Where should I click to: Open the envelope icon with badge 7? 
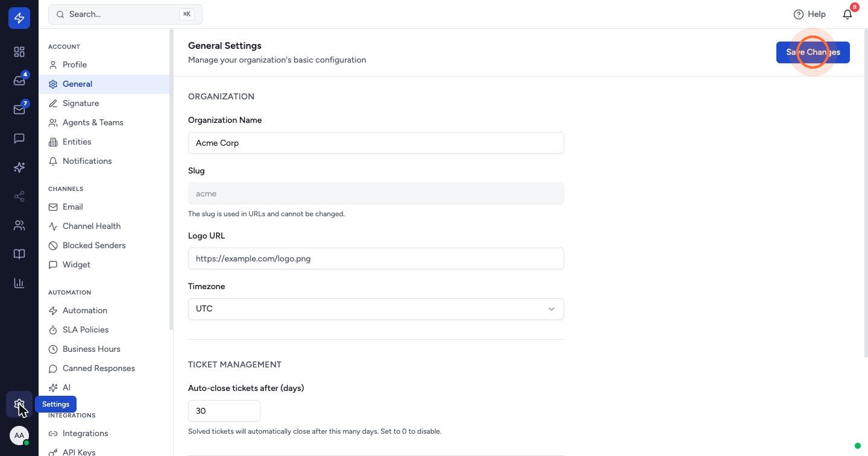[19, 110]
